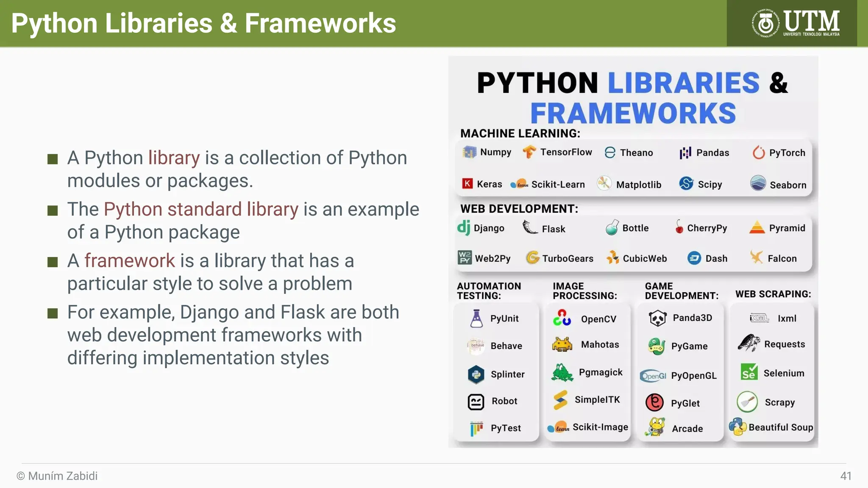The image size is (868, 488).
Task: Click the lxml logo icon
Action: pyautogui.click(x=759, y=318)
